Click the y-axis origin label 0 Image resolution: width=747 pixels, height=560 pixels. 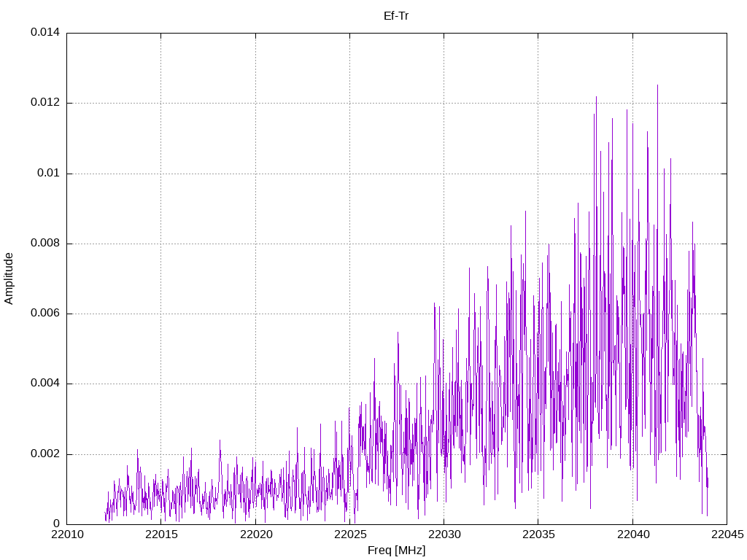tap(57, 524)
